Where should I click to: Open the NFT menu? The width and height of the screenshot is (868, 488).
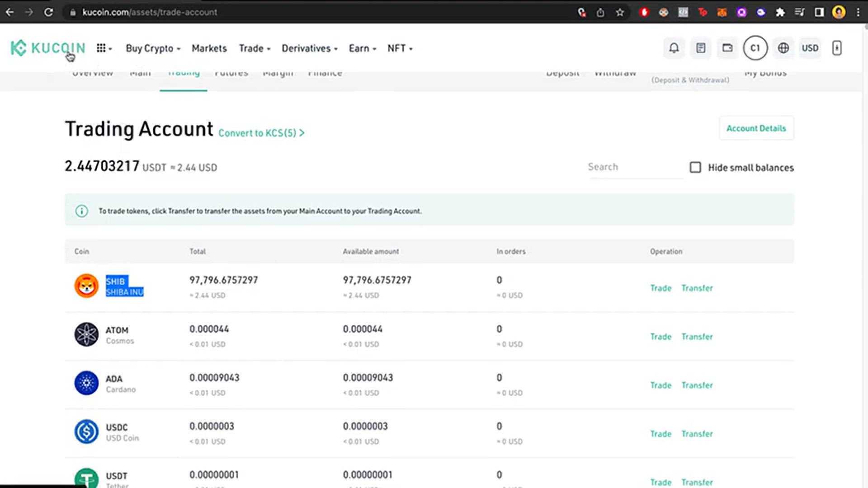(400, 48)
